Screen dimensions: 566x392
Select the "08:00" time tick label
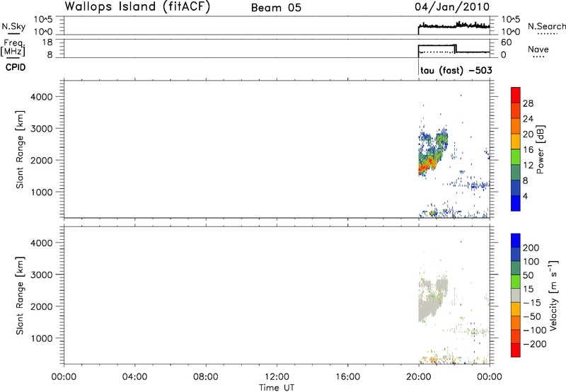click(205, 377)
